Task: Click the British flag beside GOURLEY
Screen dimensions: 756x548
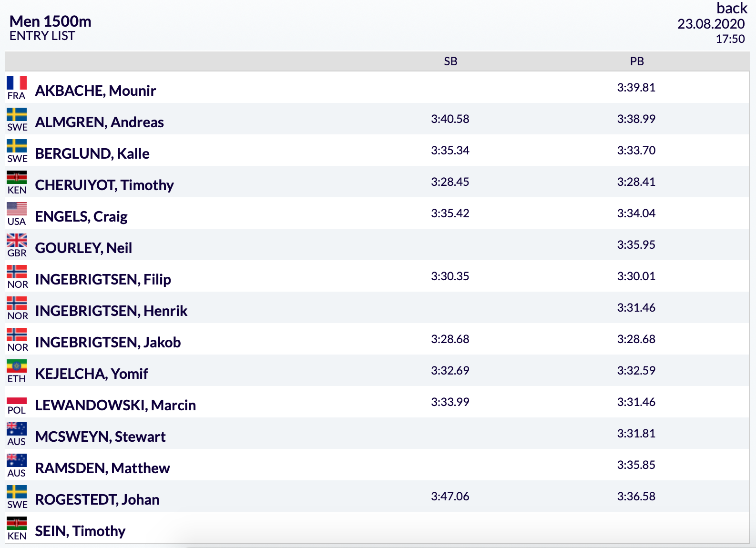Action: coord(17,240)
